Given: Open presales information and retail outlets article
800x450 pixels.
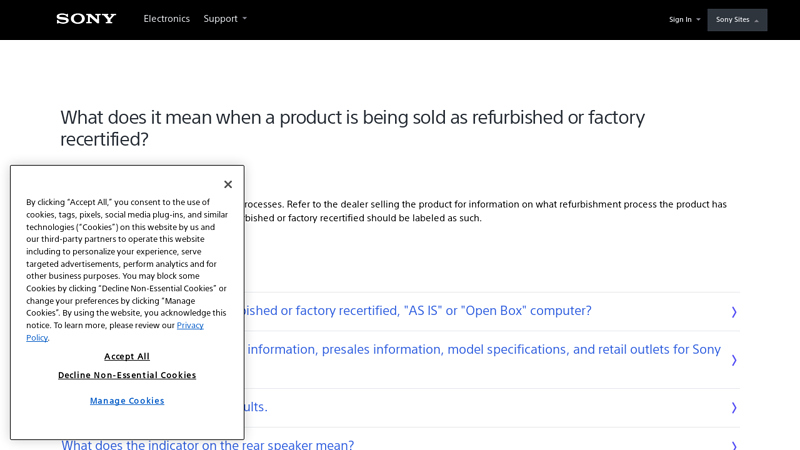Looking at the screenshot, I should 484,349.
